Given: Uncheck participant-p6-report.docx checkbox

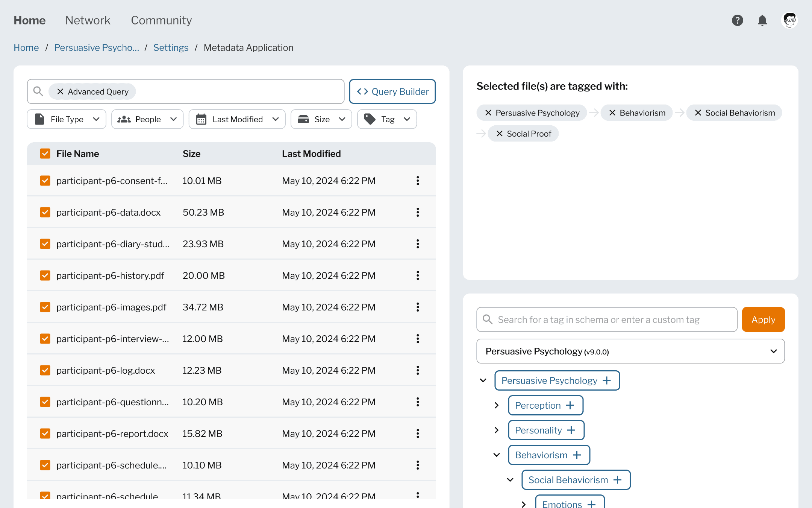Looking at the screenshot, I should coord(45,433).
